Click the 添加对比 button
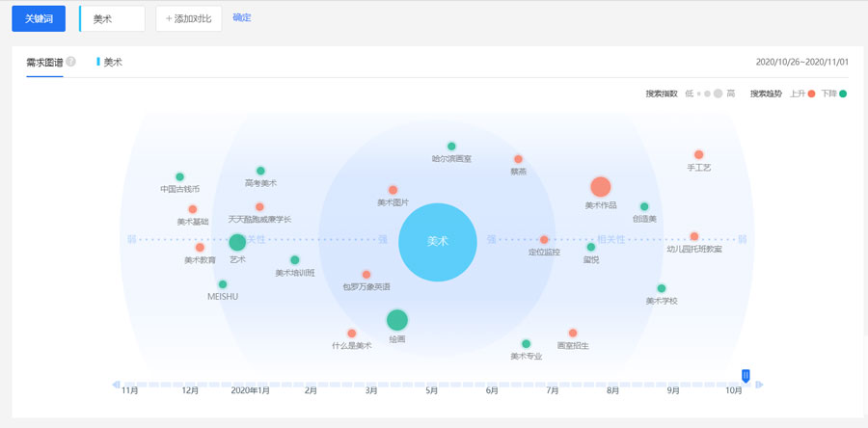This screenshot has width=868, height=428. point(188,18)
